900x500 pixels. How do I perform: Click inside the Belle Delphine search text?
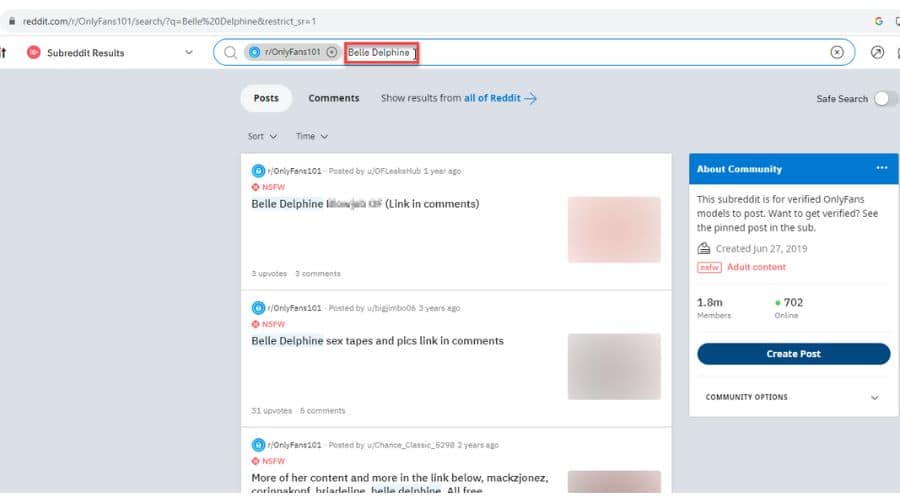click(x=379, y=52)
